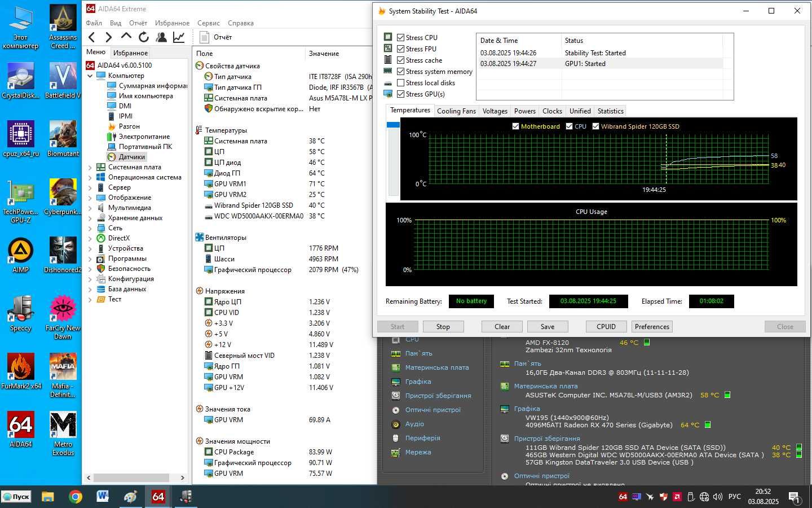The width and height of the screenshot is (812, 508).
Task: Click the AIDA64 forward navigation arrow
Action: pyautogui.click(x=109, y=37)
